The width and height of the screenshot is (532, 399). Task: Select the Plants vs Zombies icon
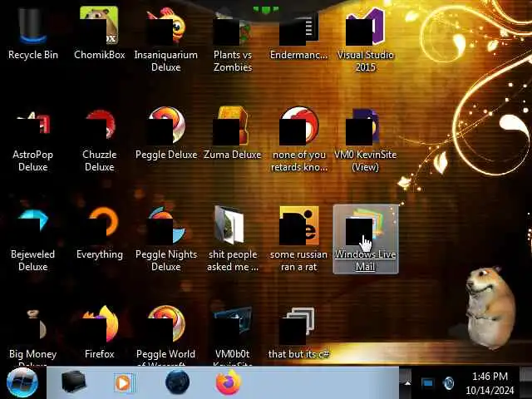click(233, 39)
